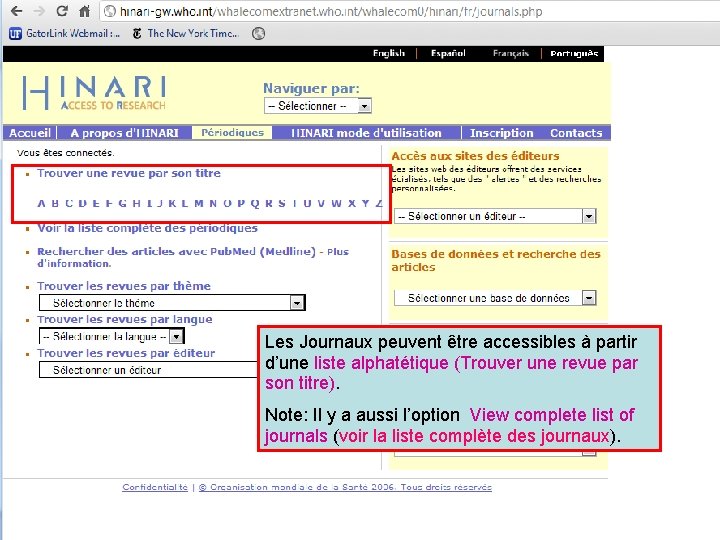Browse journals starting with letter G

123,203
